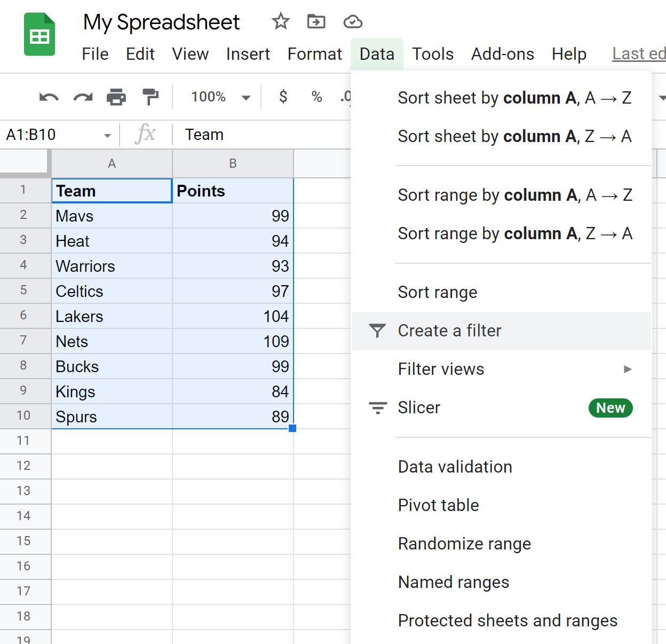Click the print icon
Viewport: 666px width, 644px height.
116,97
